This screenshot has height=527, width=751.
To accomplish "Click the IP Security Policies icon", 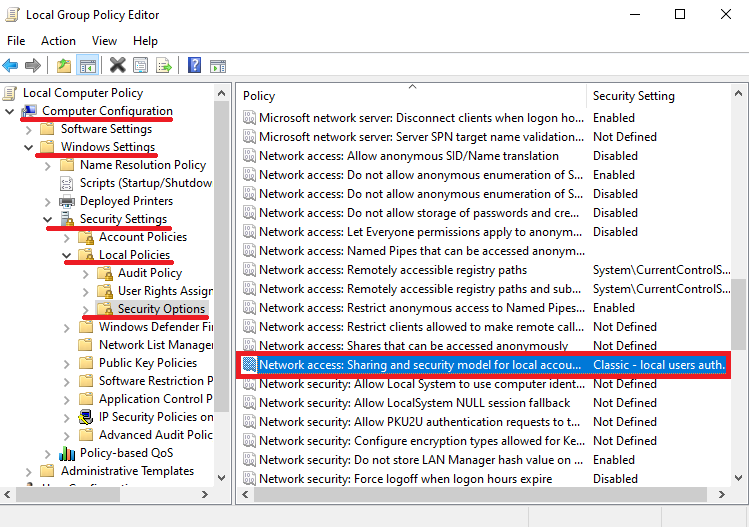I will tap(85, 417).
